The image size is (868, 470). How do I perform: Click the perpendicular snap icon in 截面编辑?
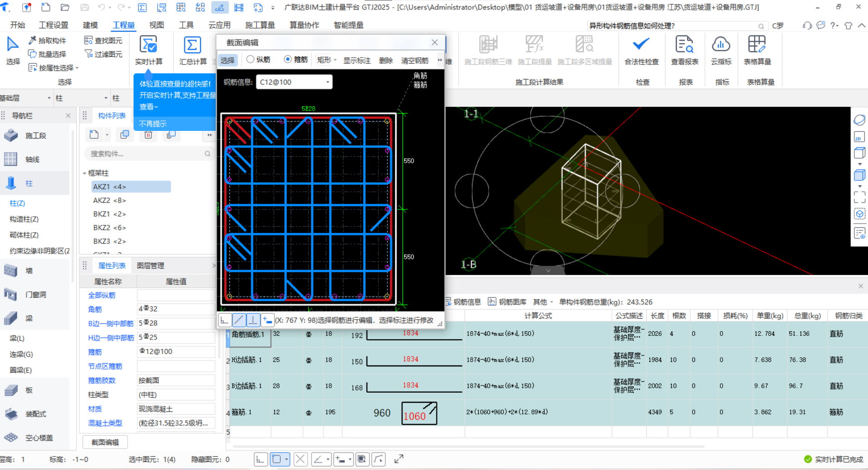pos(253,320)
